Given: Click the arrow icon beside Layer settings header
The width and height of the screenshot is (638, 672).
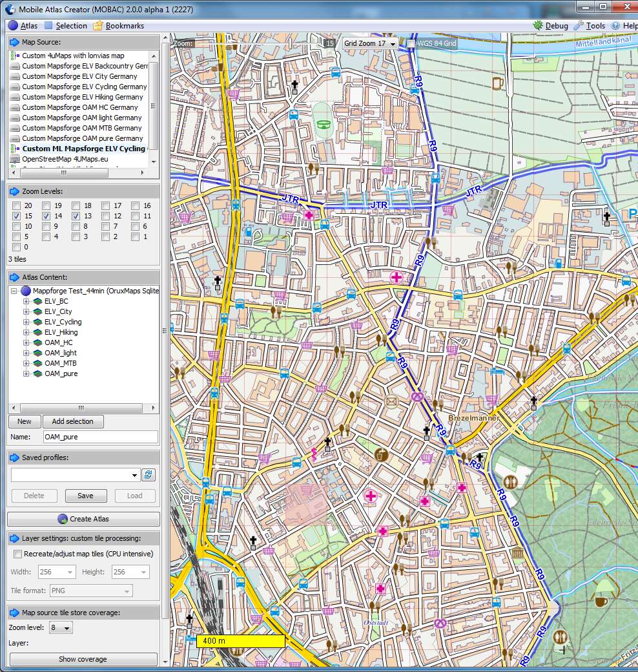Looking at the screenshot, I should [14, 538].
